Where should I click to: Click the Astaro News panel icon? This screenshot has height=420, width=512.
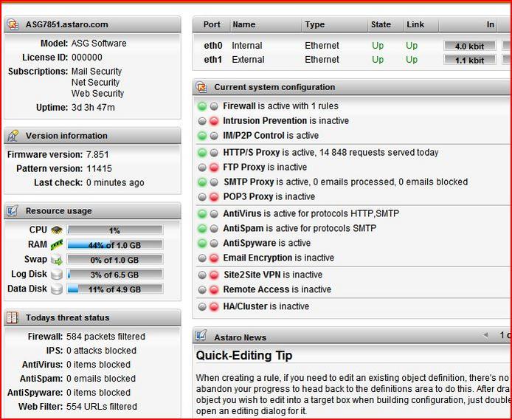pyautogui.click(x=201, y=336)
